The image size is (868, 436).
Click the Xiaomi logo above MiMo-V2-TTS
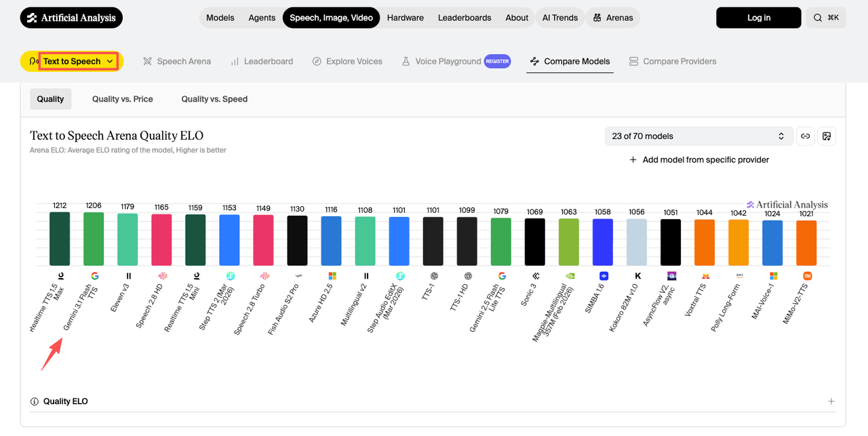click(807, 276)
